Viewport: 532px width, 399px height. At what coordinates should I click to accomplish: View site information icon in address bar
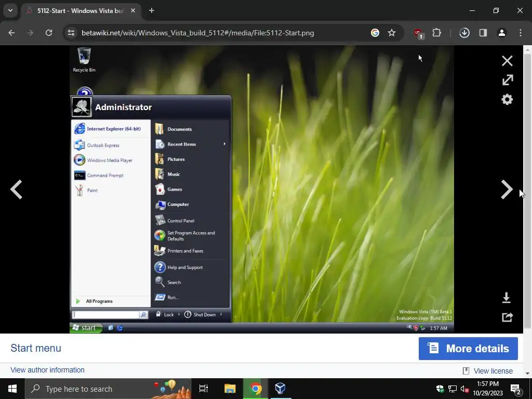[71, 33]
